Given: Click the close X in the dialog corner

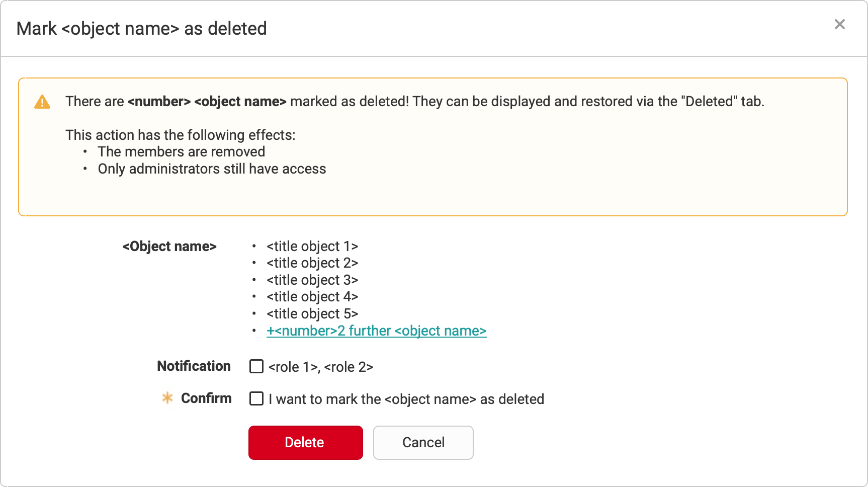Looking at the screenshot, I should point(839,24).
